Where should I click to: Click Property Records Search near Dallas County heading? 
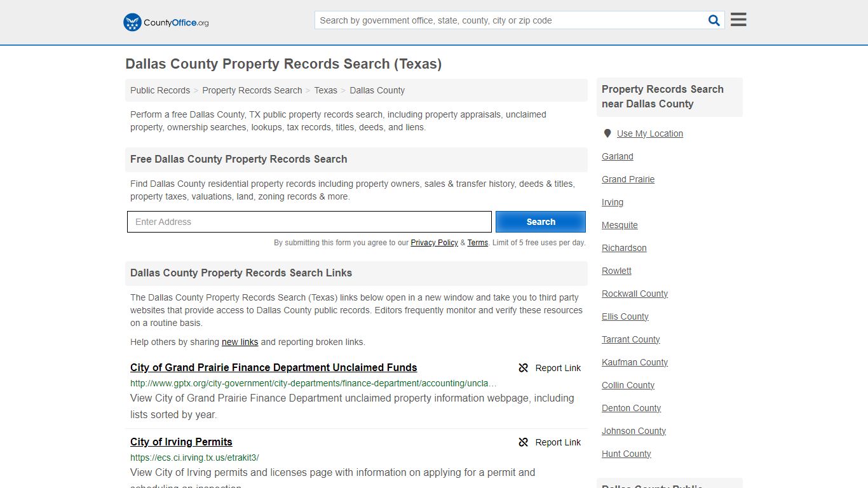pyautogui.click(x=663, y=97)
